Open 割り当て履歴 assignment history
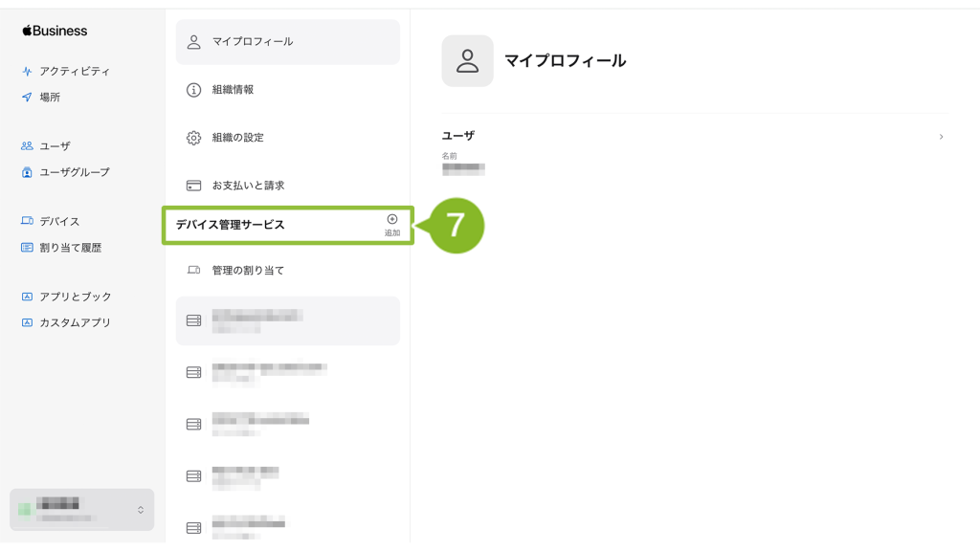980x551 pixels. (61, 248)
